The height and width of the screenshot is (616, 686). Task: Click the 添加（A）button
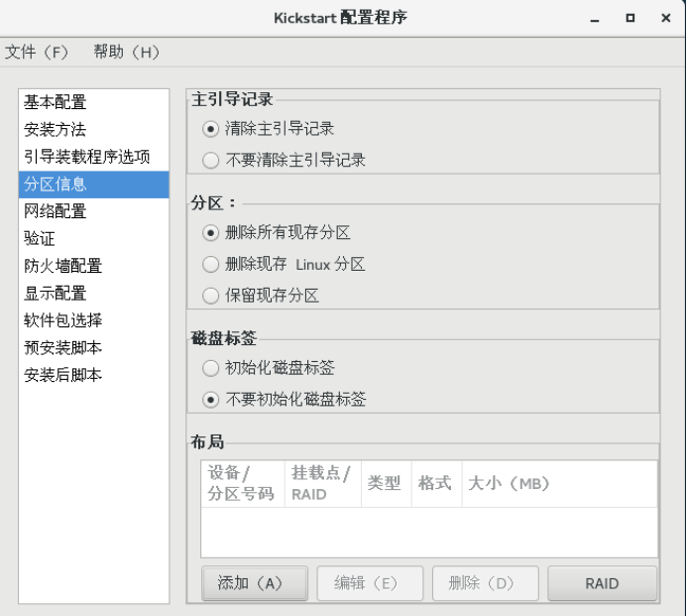tap(255, 583)
